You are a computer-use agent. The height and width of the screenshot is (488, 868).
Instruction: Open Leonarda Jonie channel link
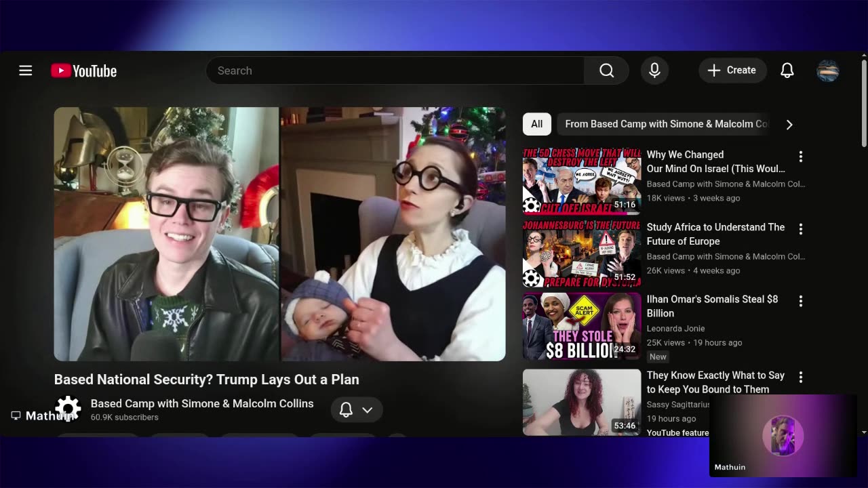[x=675, y=328]
